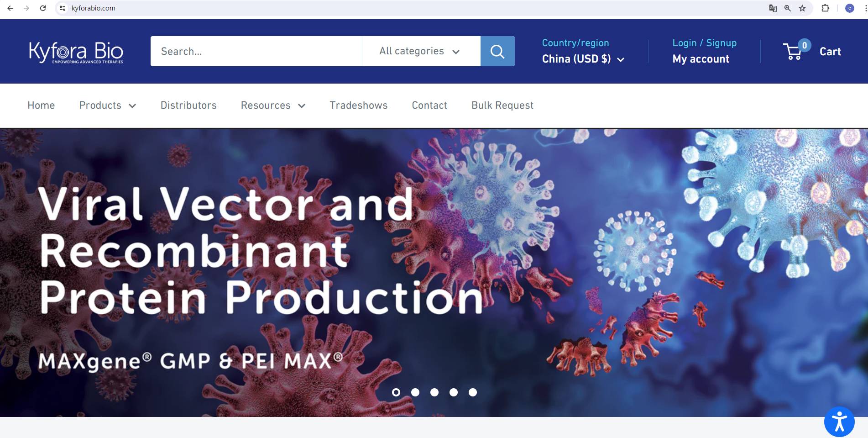The width and height of the screenshot is (868, 438).
Task: Reload the page with the refresh icon
Action: [x=43, y=8]
